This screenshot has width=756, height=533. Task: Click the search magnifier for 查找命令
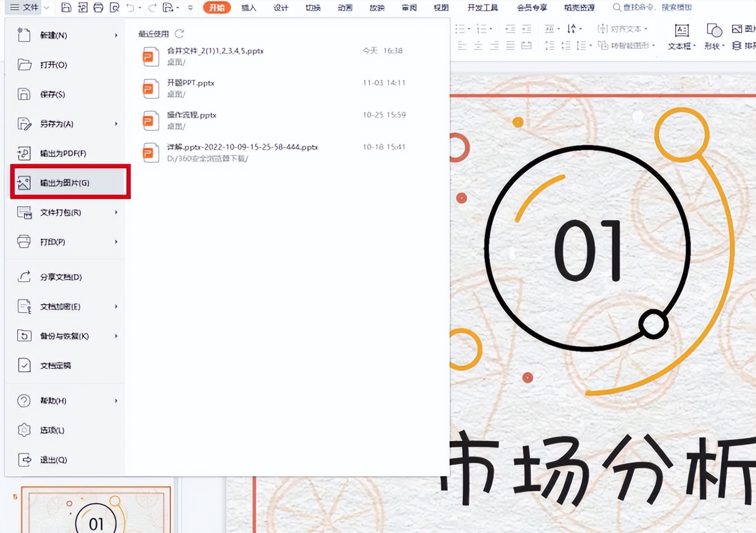(617, 7)
